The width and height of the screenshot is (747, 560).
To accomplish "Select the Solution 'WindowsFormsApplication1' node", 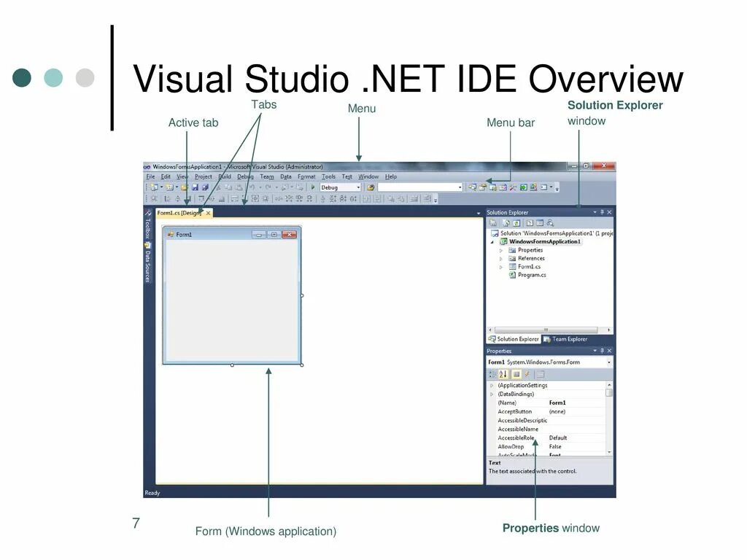I will coord(553,233).
